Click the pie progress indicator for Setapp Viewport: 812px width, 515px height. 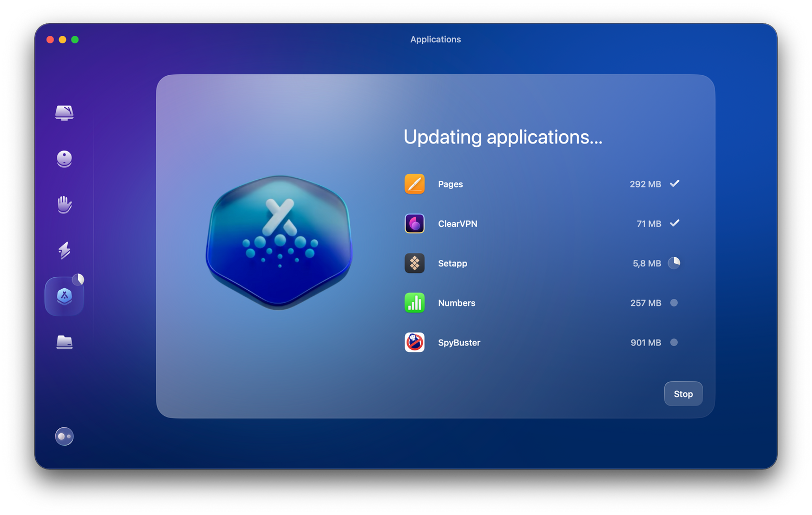pyautogui.click(x=674, y=263)
